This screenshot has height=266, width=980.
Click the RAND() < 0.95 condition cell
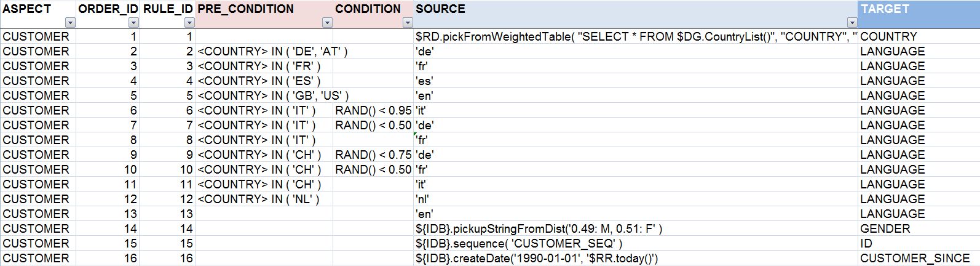click(x=373, y=110)
